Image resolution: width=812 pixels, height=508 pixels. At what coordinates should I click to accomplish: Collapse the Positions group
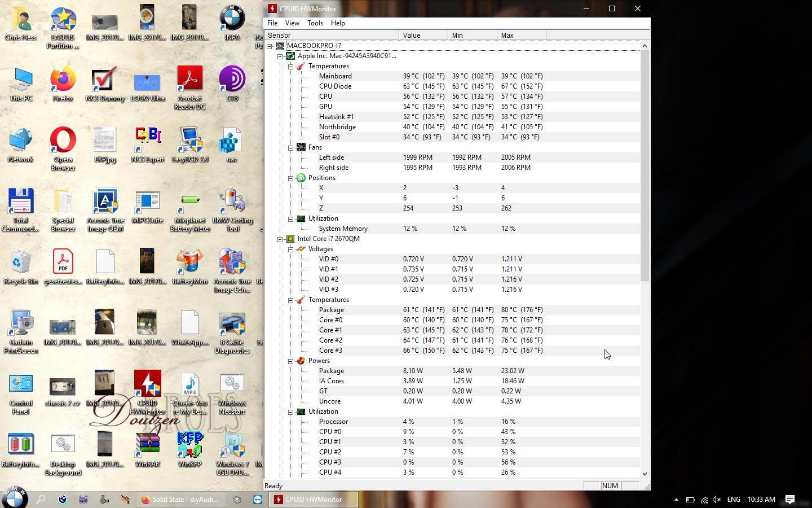tap(291, 178)
